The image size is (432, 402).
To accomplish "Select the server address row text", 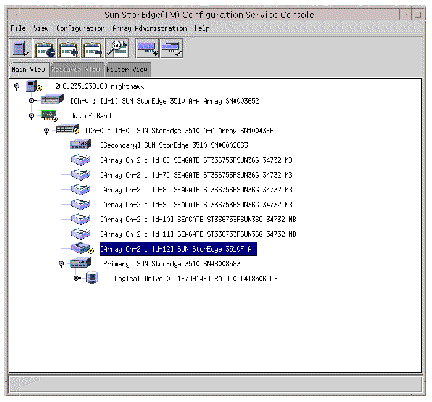I will (99, 86).
